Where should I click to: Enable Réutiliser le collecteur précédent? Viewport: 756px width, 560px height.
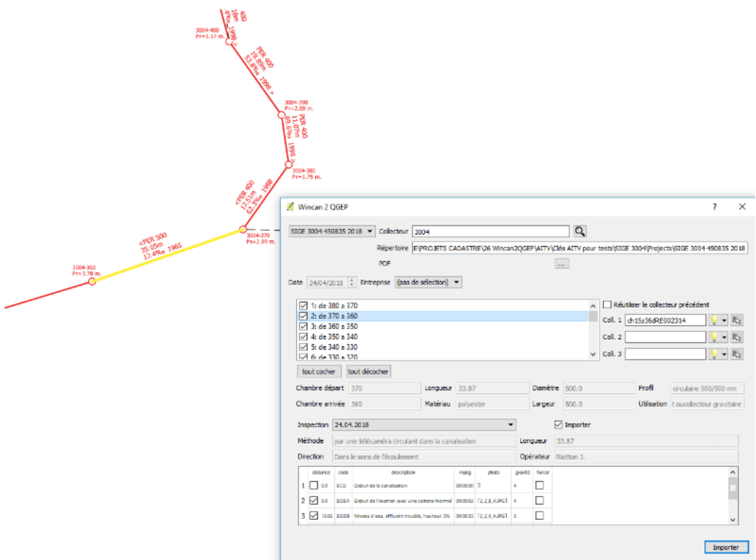click(x=607, y=305)
